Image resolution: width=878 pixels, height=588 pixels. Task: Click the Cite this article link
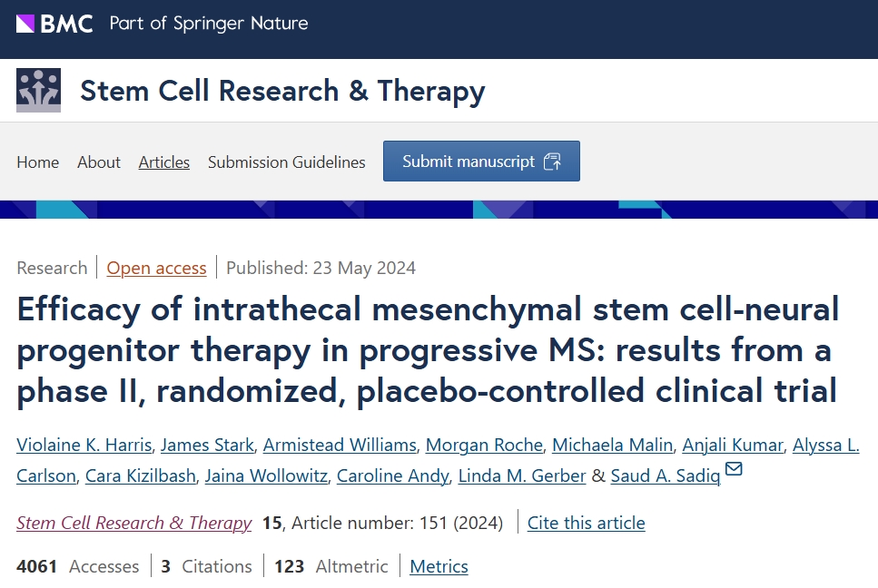tap(587, 524)
